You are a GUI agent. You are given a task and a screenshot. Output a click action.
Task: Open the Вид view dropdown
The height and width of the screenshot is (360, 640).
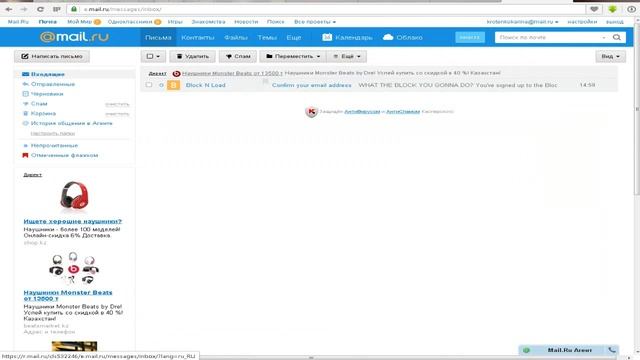tap(610, 56)
